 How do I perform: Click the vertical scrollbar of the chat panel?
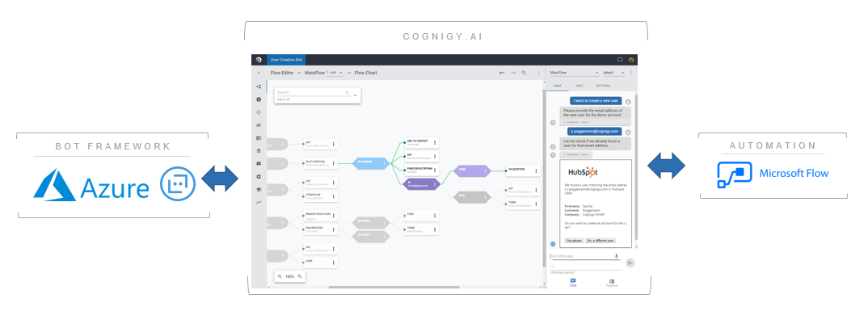[x=635, y=169]
